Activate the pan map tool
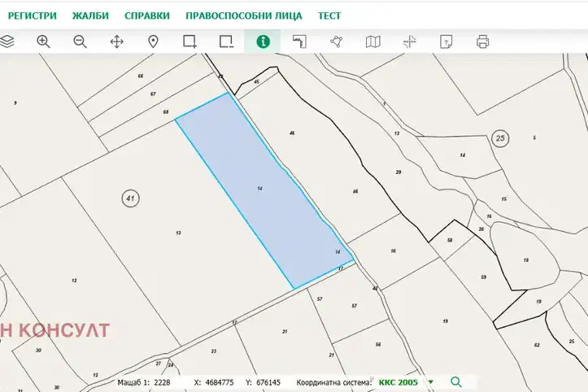This screenshot has height=392, width=588. click(116, 41)
